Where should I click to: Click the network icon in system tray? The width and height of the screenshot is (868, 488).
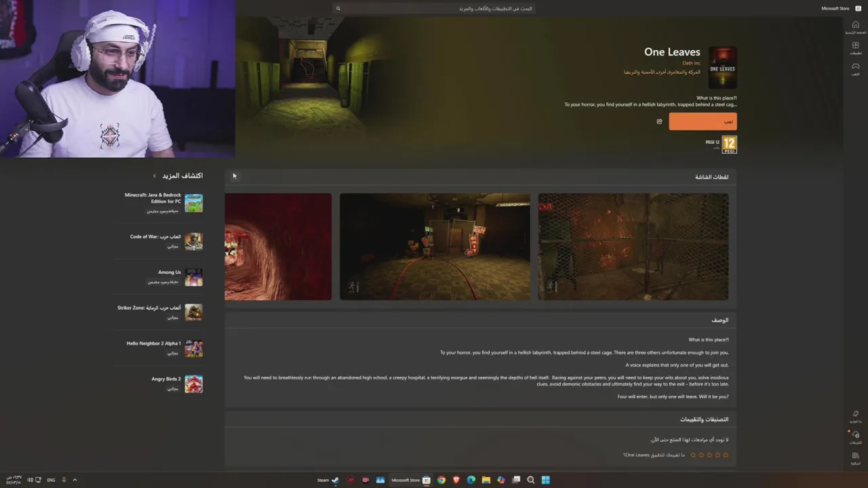tap(38, 480)
